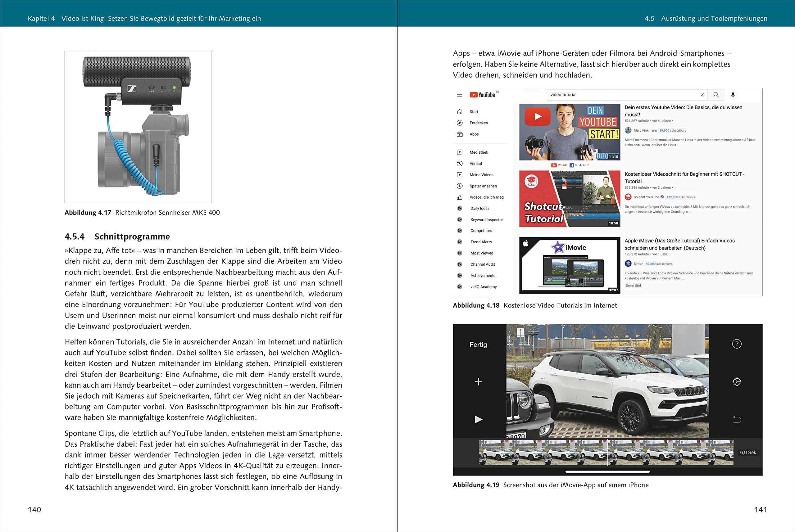Open the iMovie tutorial thumbnail
The height and width of the screenshot is (532, 795).
570,265
